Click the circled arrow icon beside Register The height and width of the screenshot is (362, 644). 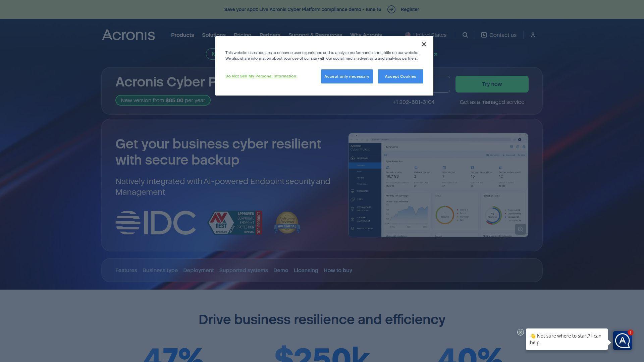(x=391, y=9)
